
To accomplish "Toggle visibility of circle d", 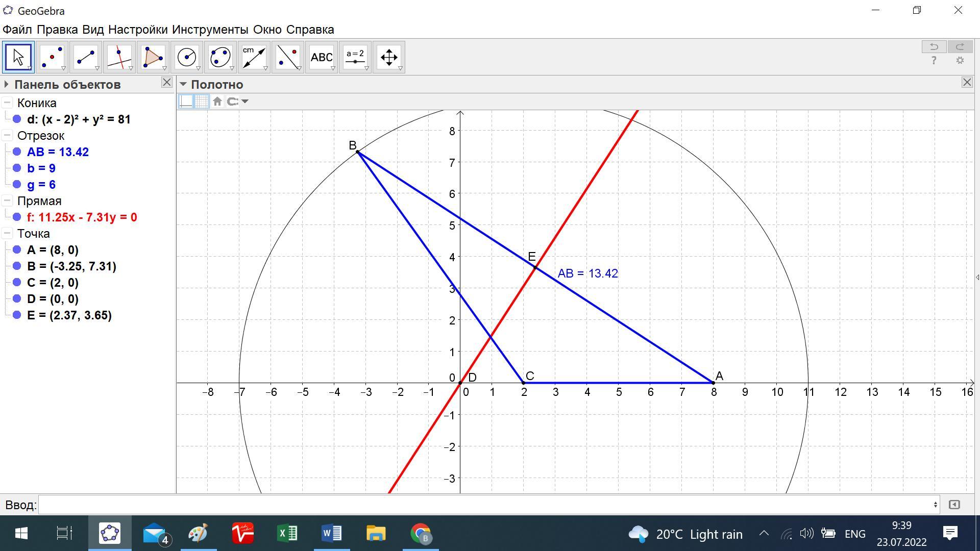I will (x=17, y=119).
